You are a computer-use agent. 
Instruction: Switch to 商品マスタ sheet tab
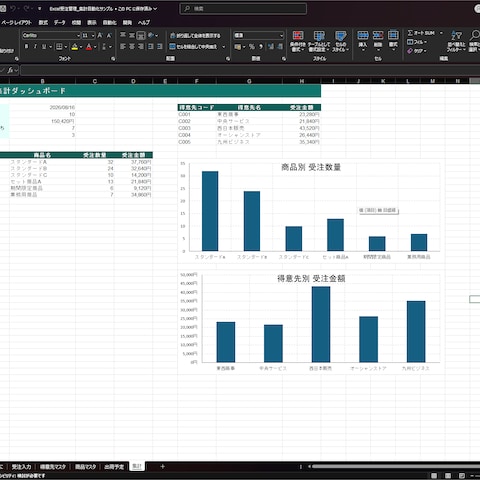[x=86, y=467]
